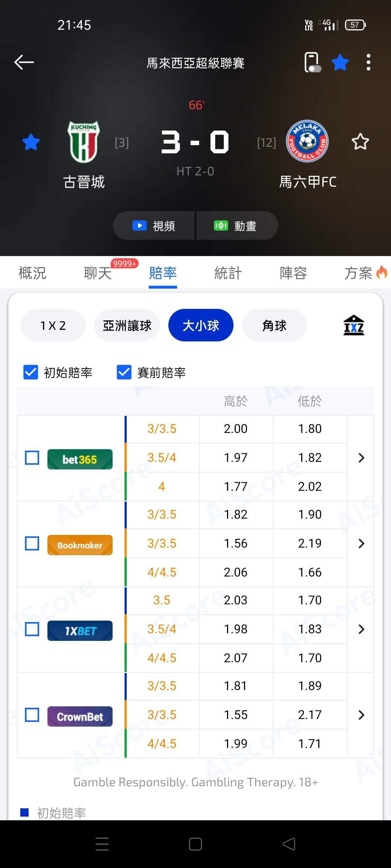This screenshot has width=391, height=868.
Task: Tap the flame icon beside 方案
Action: click(x=382, y=272)
